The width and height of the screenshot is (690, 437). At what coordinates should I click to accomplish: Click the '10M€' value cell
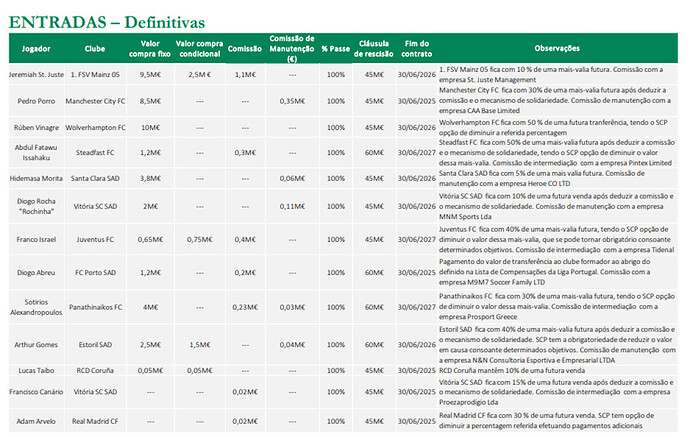(150, 127)
